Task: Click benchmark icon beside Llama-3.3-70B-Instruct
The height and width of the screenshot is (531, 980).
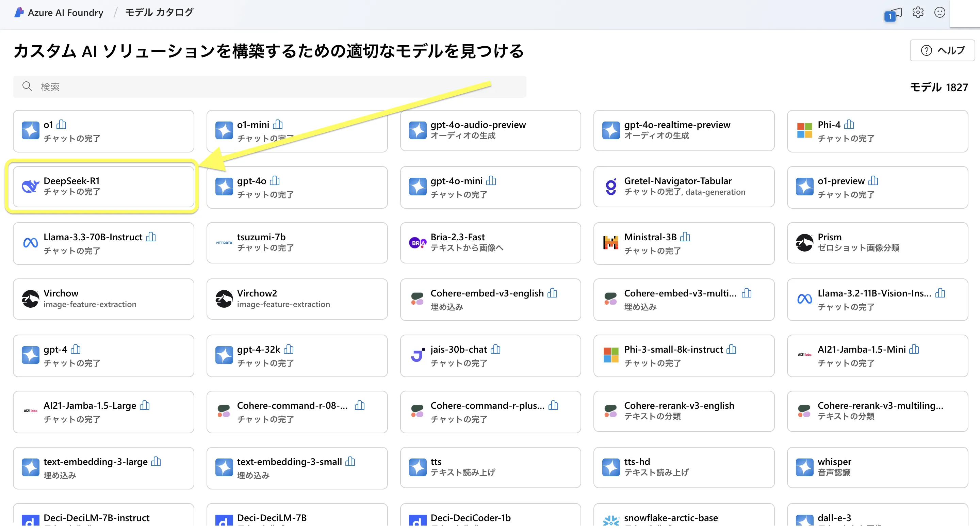Action: (x=151, y=237)
